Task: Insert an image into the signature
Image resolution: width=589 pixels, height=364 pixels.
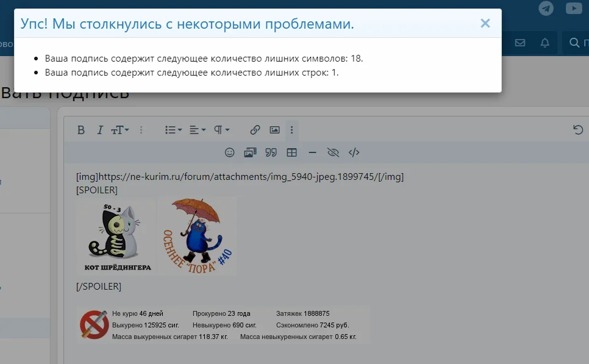Action: click(274, 130)
